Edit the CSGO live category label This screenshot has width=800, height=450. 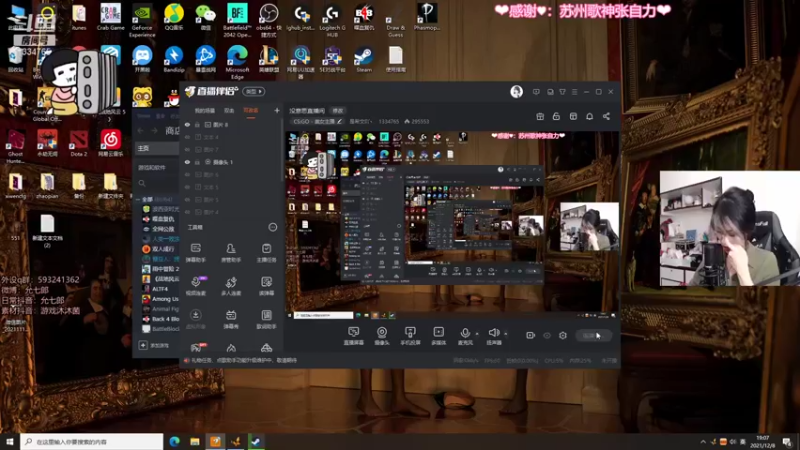coord(317,121)
